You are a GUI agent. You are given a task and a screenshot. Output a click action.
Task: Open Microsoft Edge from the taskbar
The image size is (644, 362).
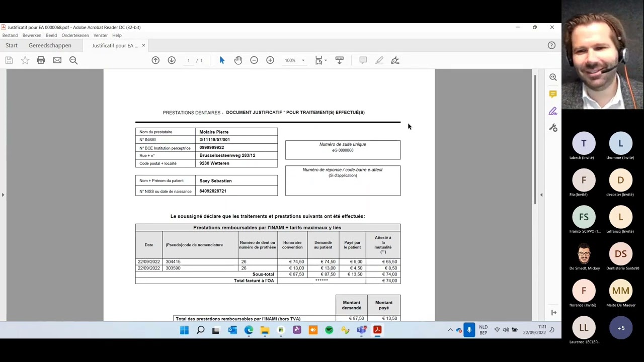pyautogui.click(x=249, y=330)
